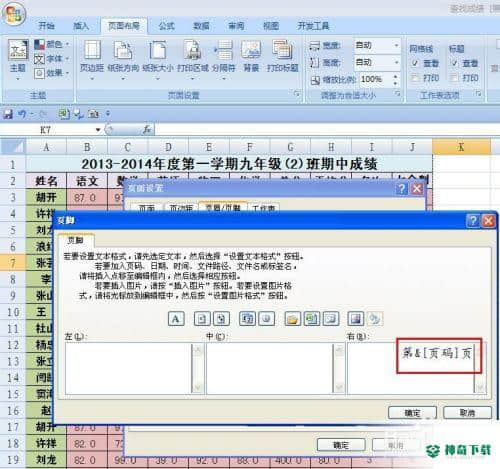Insert picture icon in footer dialog
The height and width of the screenshot is (469, 500).
356,319
